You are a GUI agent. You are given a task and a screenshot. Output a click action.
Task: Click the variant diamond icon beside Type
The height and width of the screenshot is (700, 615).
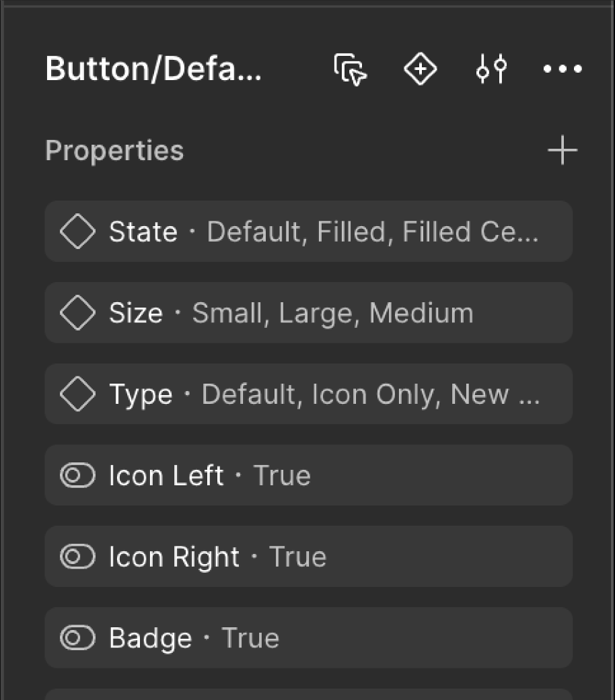[x=77, y=394]
